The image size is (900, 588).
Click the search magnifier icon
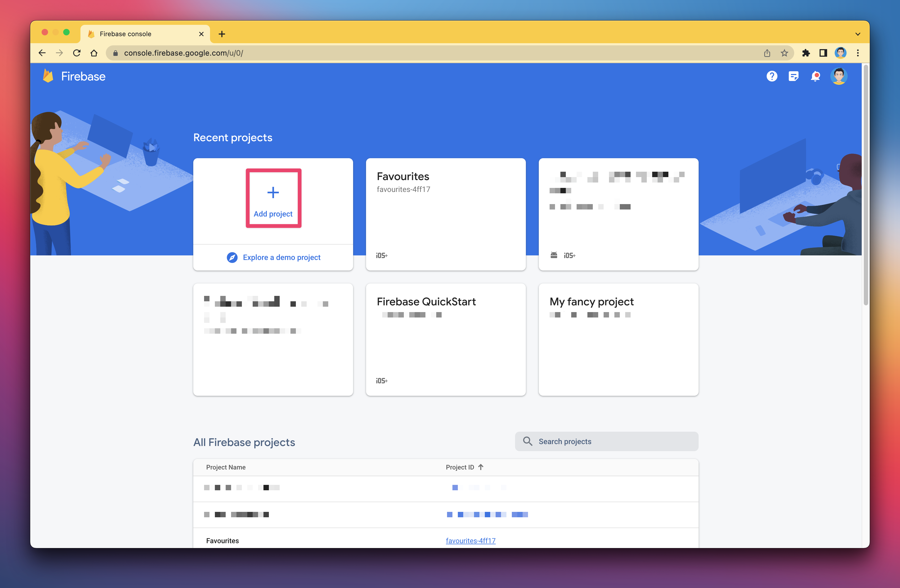pyautogui.click(x=527, y=441)
